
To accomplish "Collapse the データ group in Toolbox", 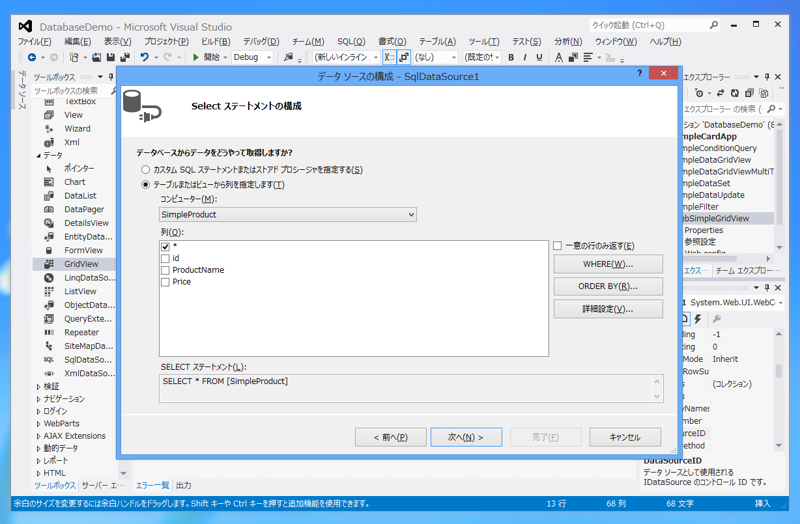I will 39,155.
